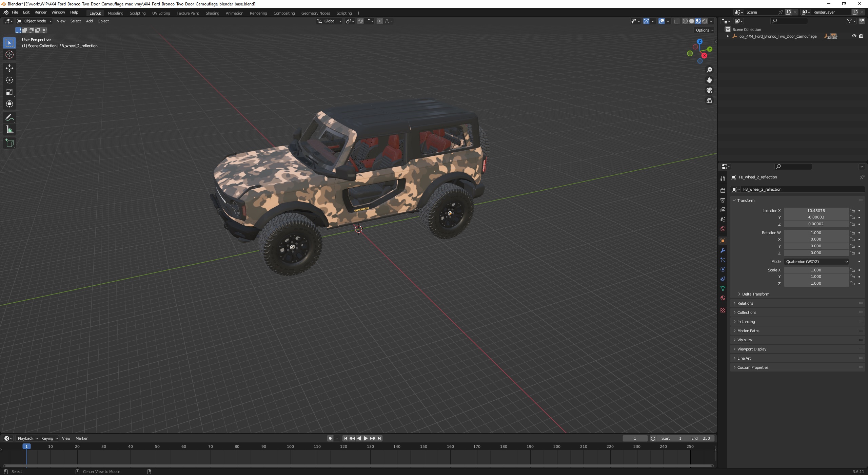
Task: Switch perspective/orthographic grid icon
Action: click(709, 101)
